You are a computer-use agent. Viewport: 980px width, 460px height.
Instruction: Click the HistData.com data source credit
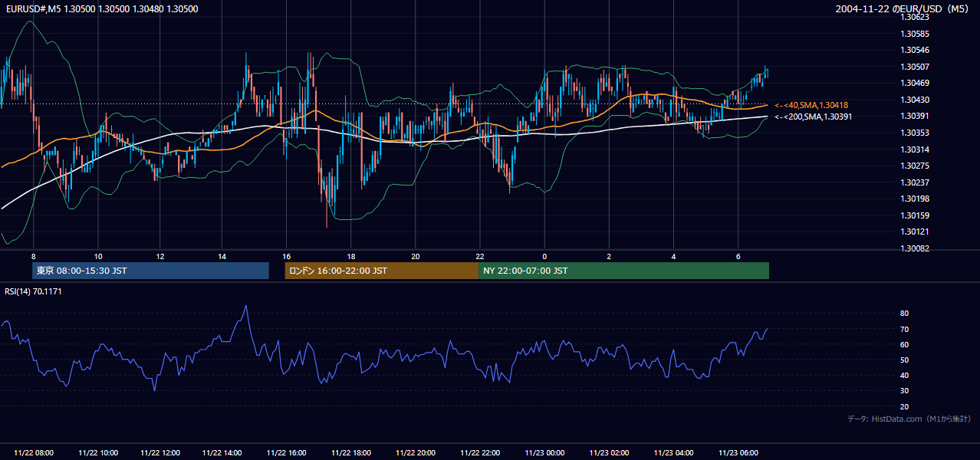pyautogui.click(x=909, y=419)
